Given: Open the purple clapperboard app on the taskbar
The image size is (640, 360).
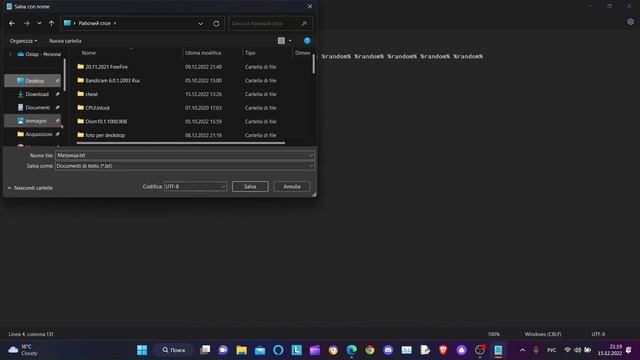Looking at the screenshot, I should [x=315, y=350].
